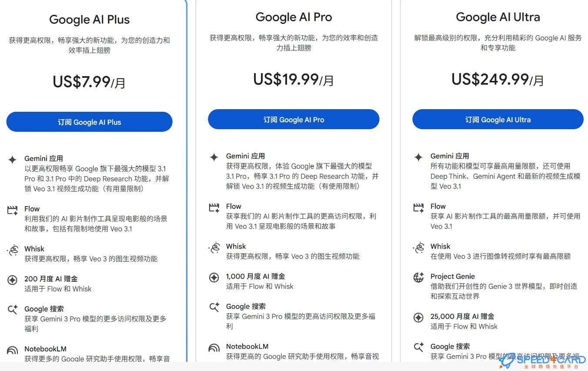Image resolution: width=588 pixels, height=371 pixels.
Task: Click the Whisk icon in the Plus plan
Action: pos(13,250)
